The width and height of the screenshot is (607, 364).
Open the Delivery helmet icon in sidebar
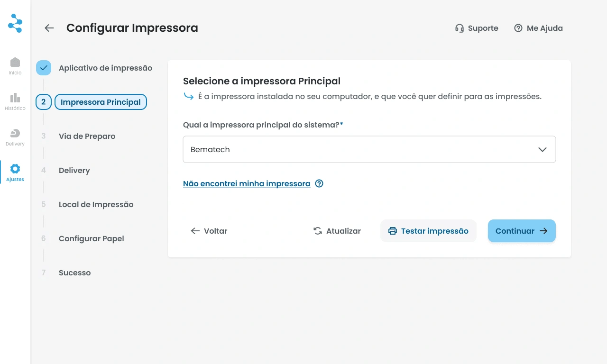tap(15, 134)
